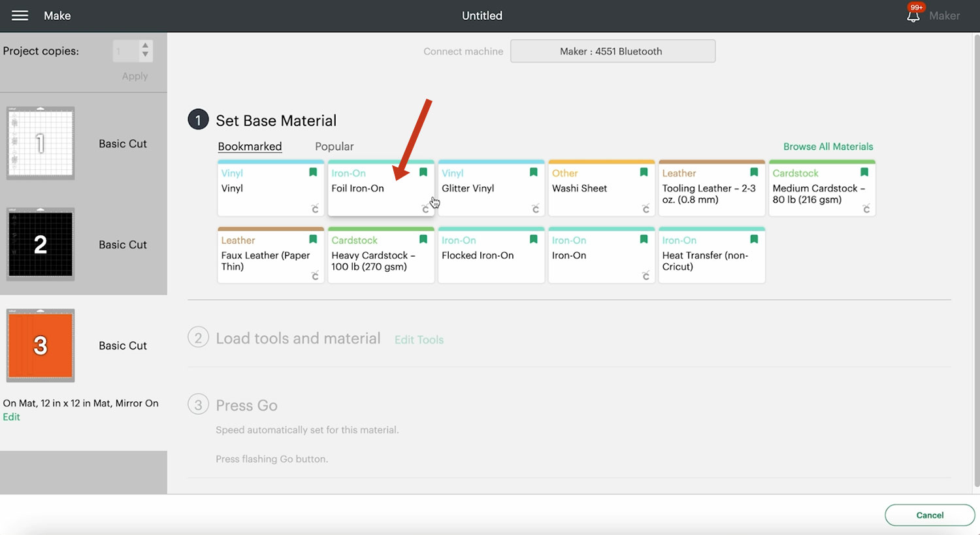Toggle bookmark on Washi Sheet card
The height and width of the screenshot is (535, 980).
pyautogui.click(x=644, y=172)
